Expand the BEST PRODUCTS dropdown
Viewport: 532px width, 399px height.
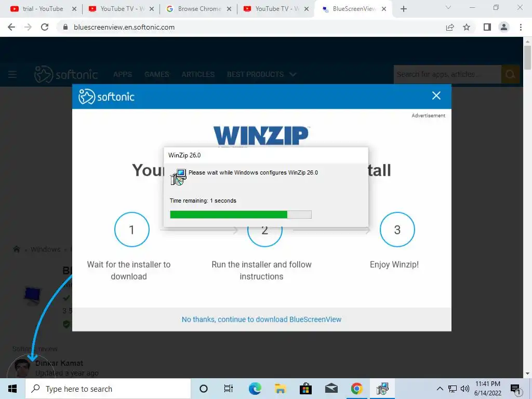tap(262, 74)
